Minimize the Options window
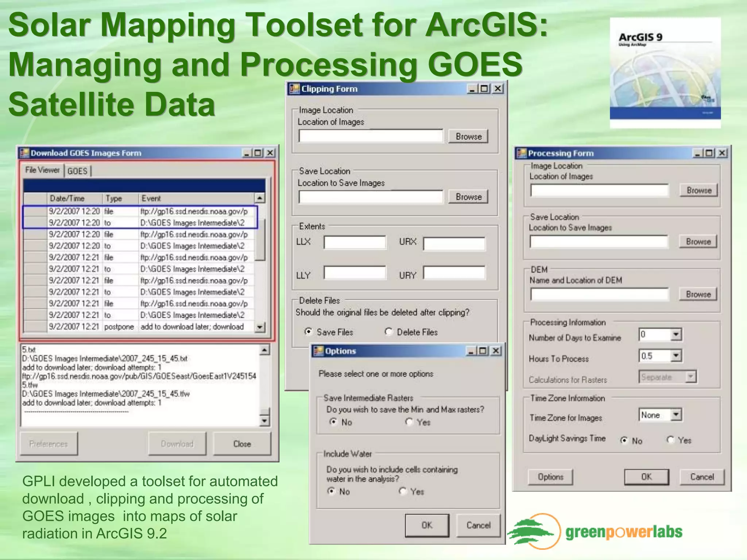The width and height of the screenshot is (747, 560). coord(471,351)
